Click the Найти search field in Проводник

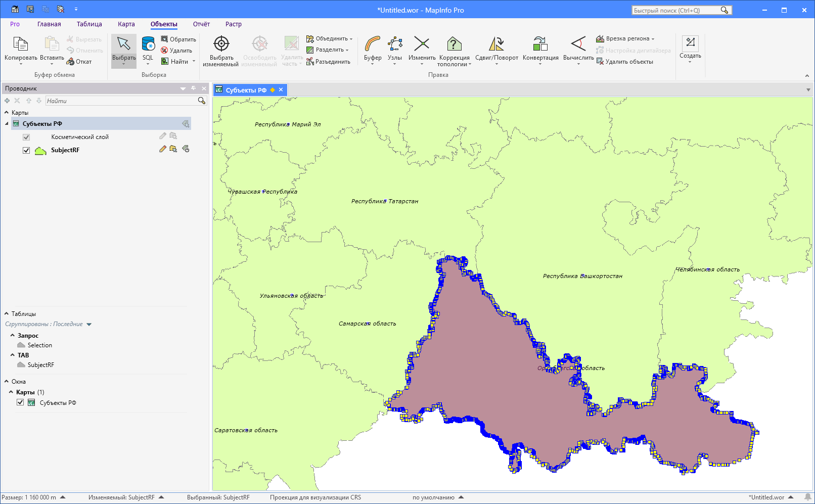click(120, 101)
